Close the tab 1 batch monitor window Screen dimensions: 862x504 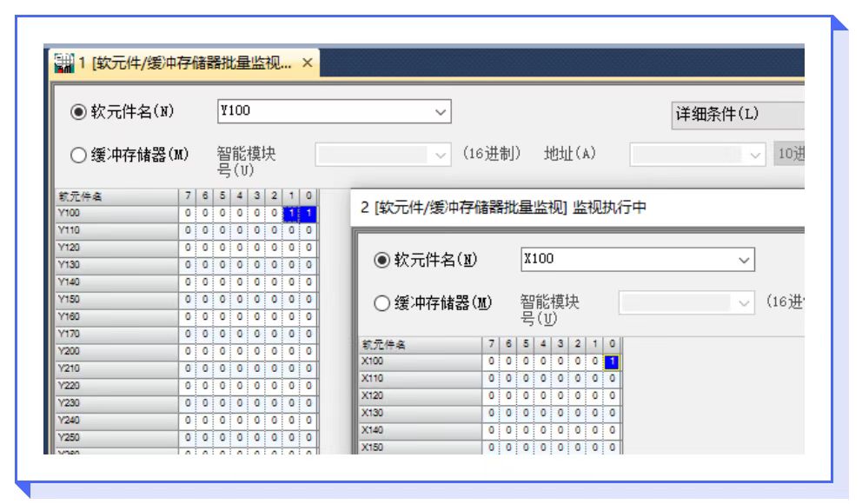pyautogui.click(x=308, y=63)
